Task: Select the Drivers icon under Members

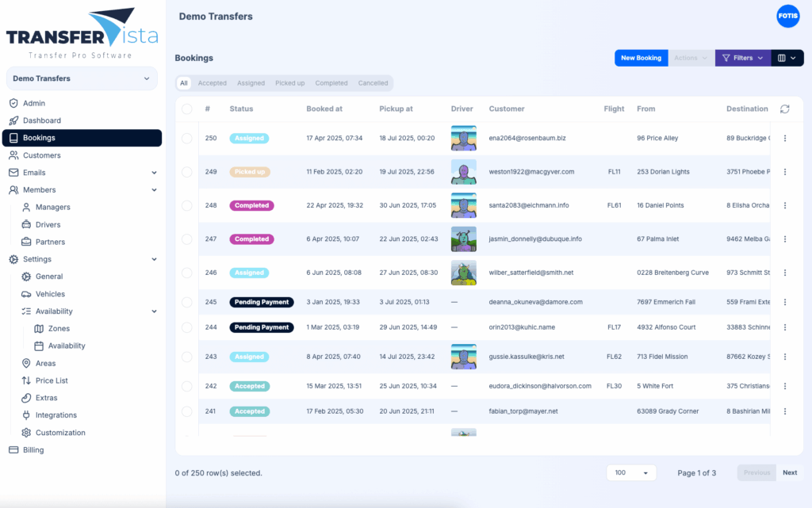Action: coord(28,224)
